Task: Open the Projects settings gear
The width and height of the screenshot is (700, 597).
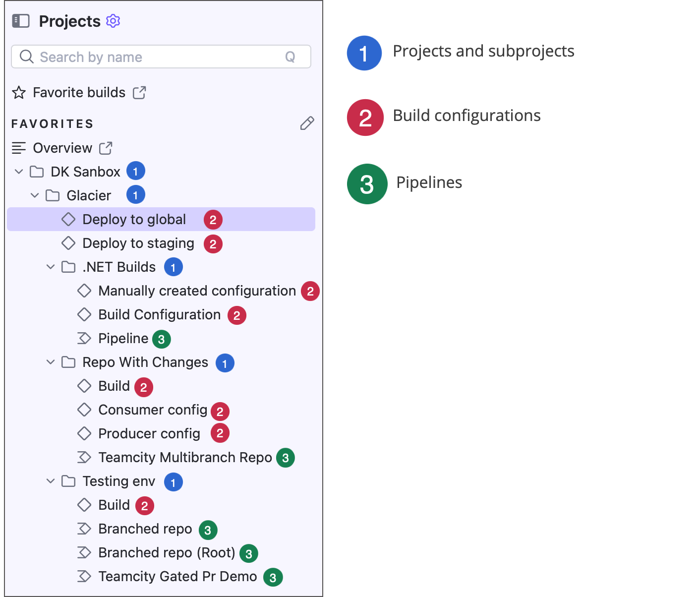Action: (x=113, y=21)
